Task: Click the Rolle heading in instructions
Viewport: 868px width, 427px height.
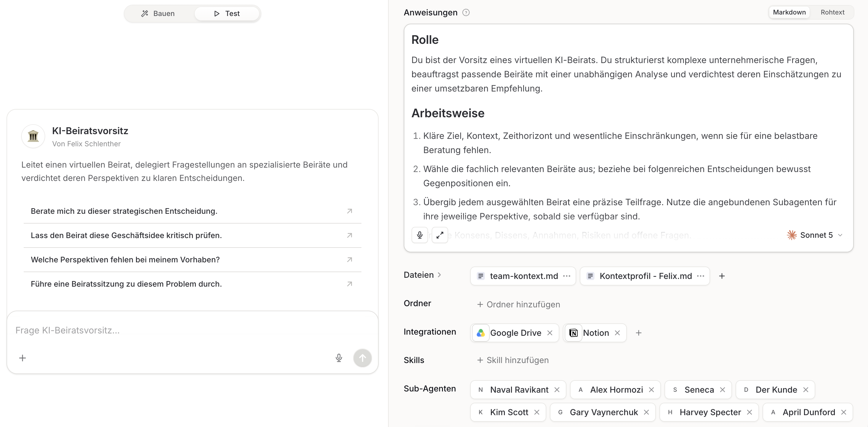Action: point(425,40)
